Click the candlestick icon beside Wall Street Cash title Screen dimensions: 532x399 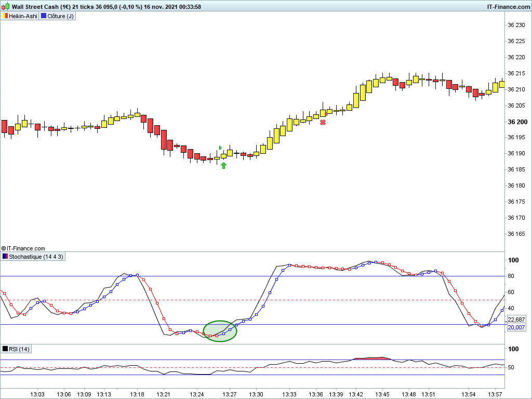(5, 6)
